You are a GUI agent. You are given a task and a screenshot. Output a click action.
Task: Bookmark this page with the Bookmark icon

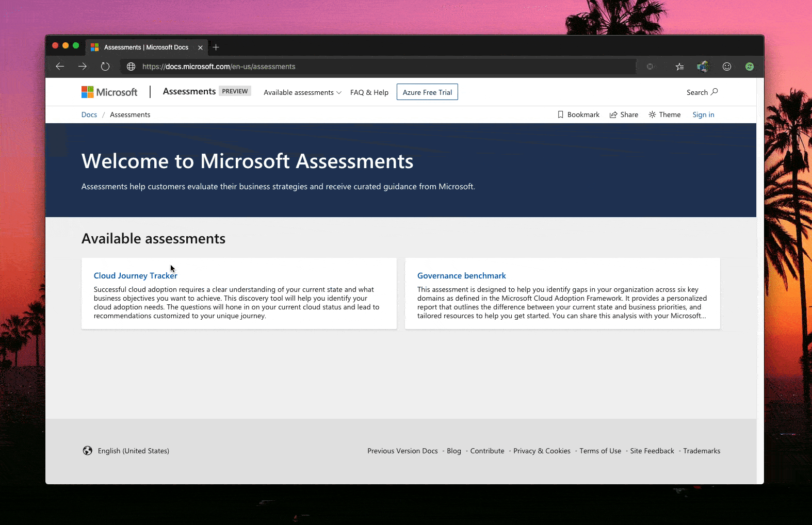578,114
